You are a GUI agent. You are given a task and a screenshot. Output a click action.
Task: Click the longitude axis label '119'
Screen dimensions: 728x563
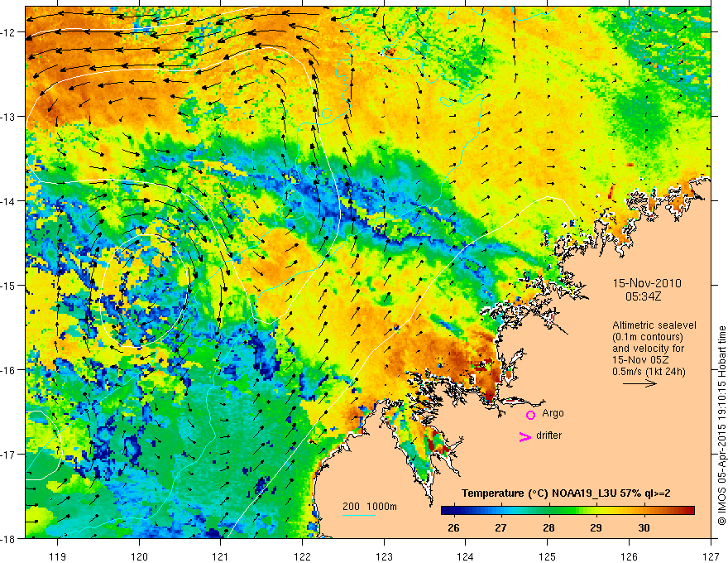tap(58, 556)
